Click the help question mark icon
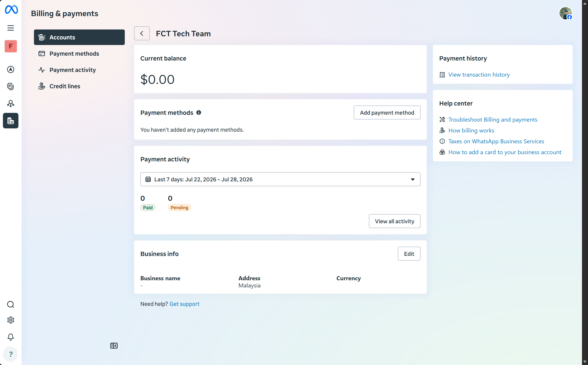The image size is (588, 365). [x=11, y=354]
